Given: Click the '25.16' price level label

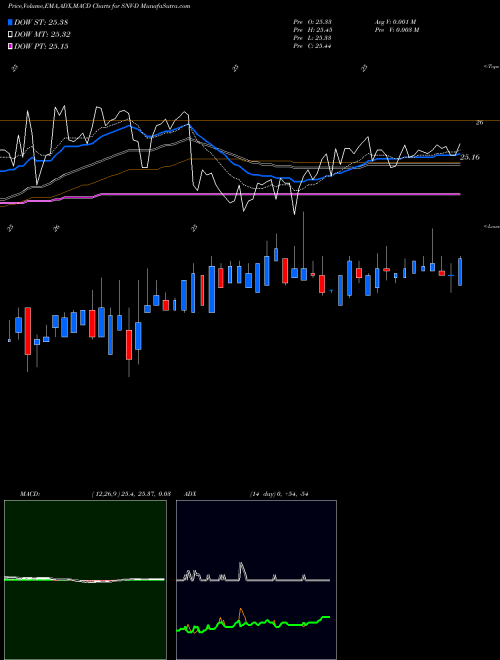Looking at the screenshot, I should coord(470,157).
